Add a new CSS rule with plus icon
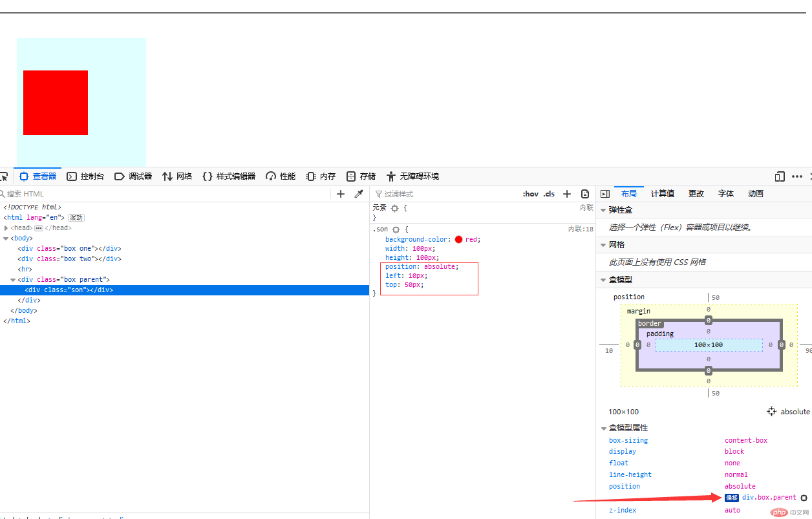The height and width of the screenshot is (519, 812). [567, 194]
